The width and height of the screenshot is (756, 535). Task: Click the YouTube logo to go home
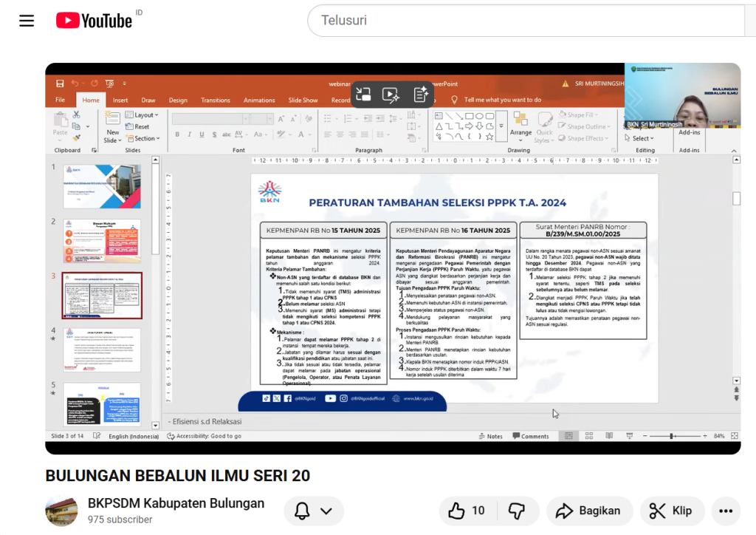pyautogui.click(x=94, y=21)
